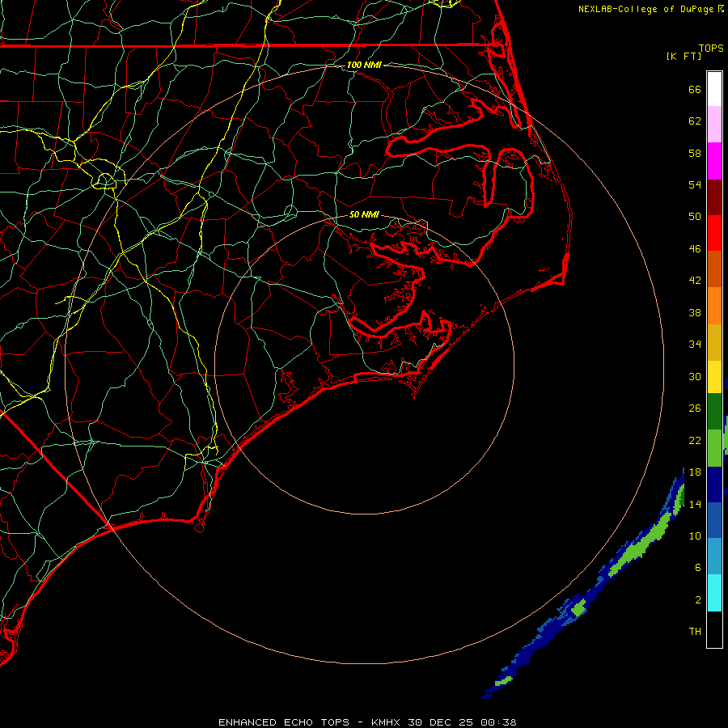Click the 38 legend value
Image resolution: width=728 pixels, height=728 pixels.
click(695, 312)
